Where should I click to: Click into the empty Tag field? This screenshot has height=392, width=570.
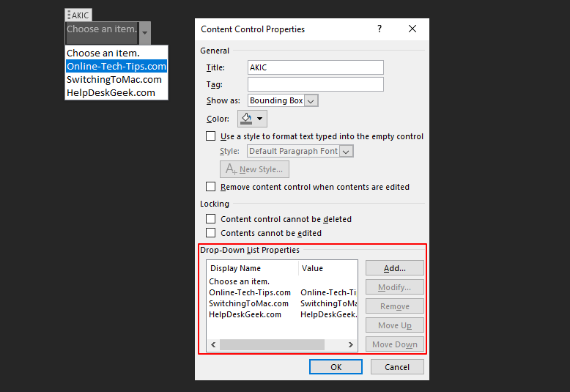pyautogui.click(x=316, y=84)
